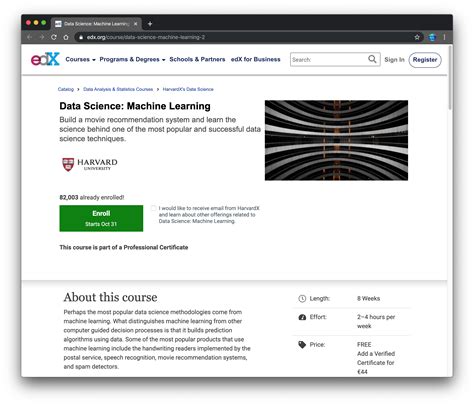Click the green Enroll button
Screen dimensions: 474x405
coord(101,218)
